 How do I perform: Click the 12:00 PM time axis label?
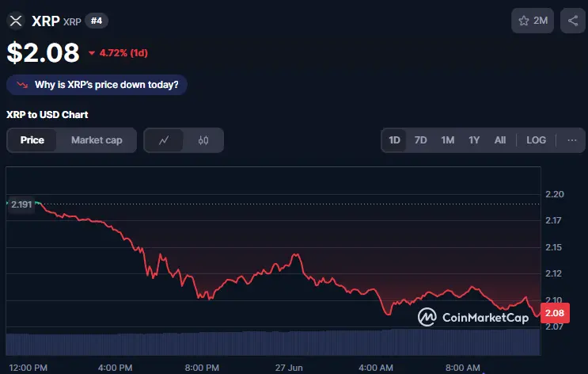pos(28,368)
